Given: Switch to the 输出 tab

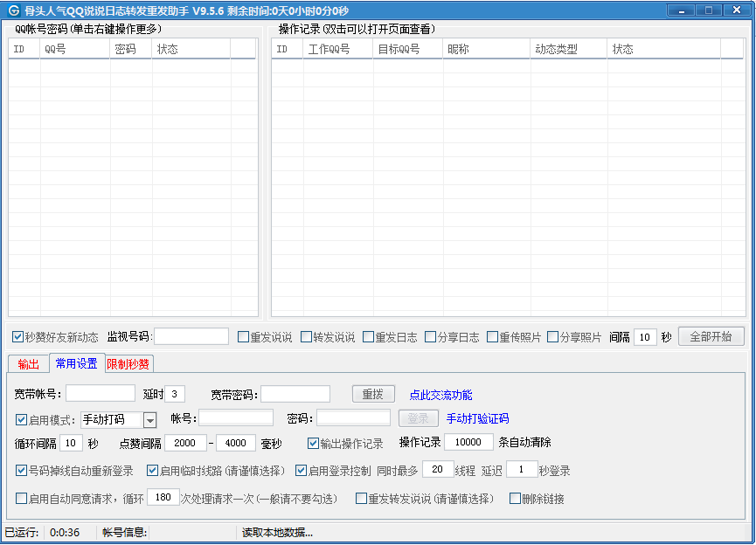Looking at the screenshot, I should [x=29, y=364].
